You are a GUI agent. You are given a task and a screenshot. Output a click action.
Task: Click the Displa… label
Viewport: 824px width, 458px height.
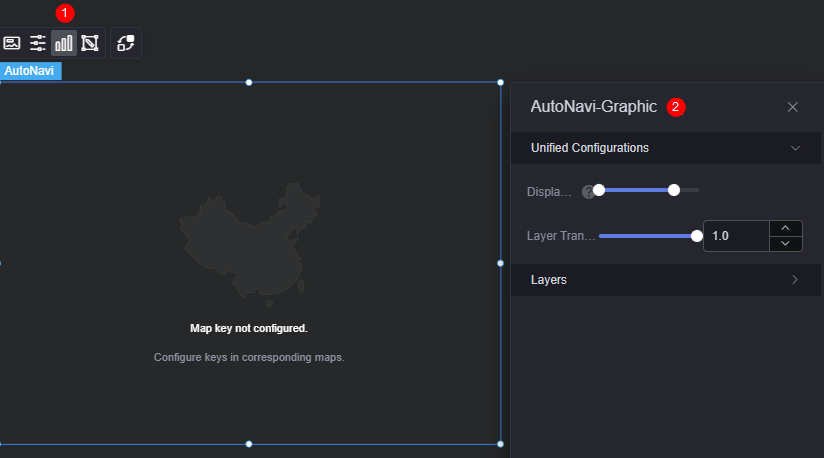[x=549, y=192]
